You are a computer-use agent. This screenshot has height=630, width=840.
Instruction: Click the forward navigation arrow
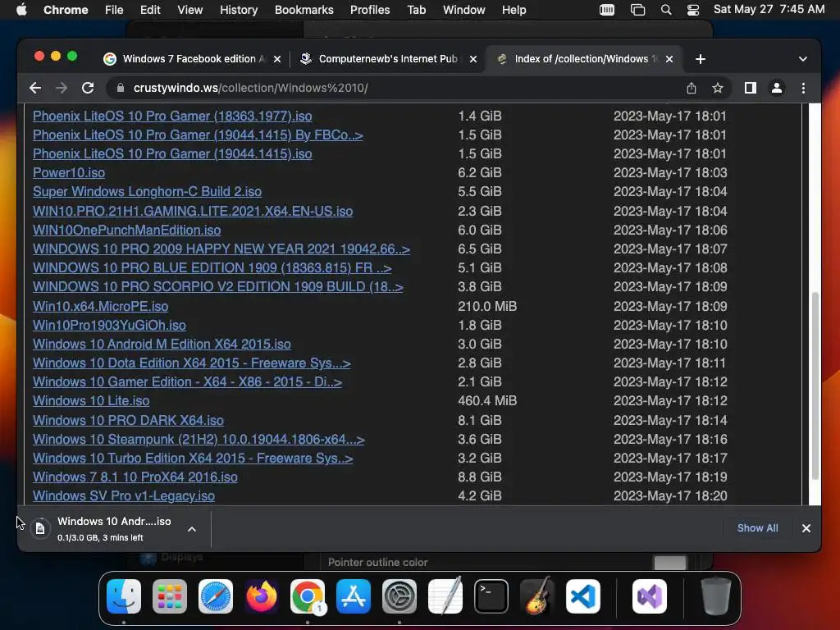pos(62,88)
